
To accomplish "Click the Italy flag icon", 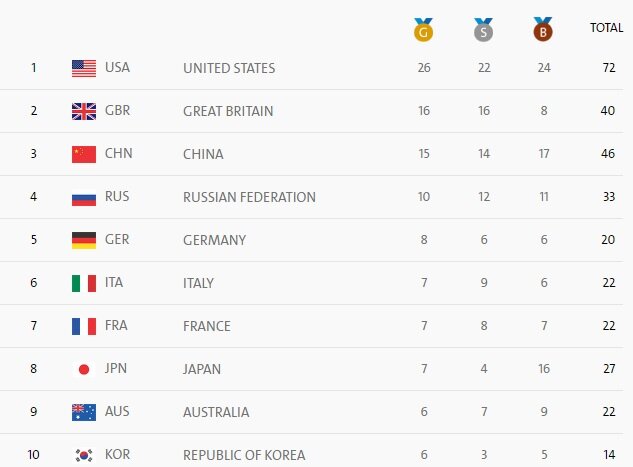I will click(x=84, y=283).
